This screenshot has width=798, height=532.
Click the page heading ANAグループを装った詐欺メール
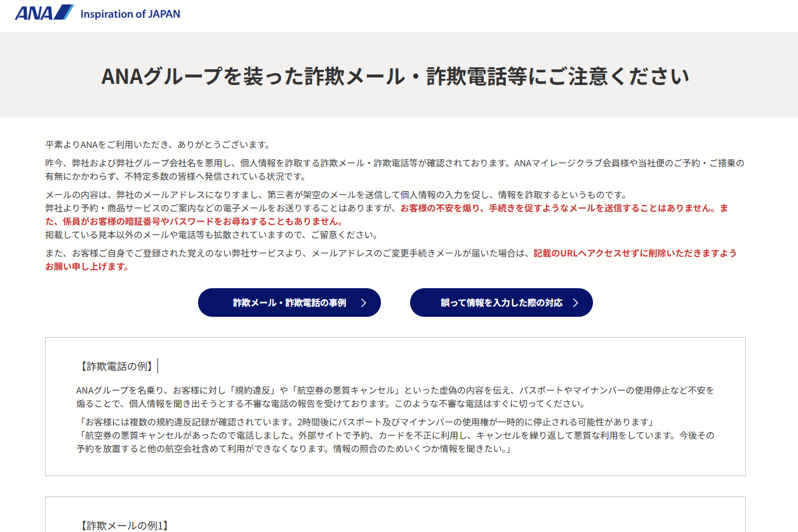(395, 76)
